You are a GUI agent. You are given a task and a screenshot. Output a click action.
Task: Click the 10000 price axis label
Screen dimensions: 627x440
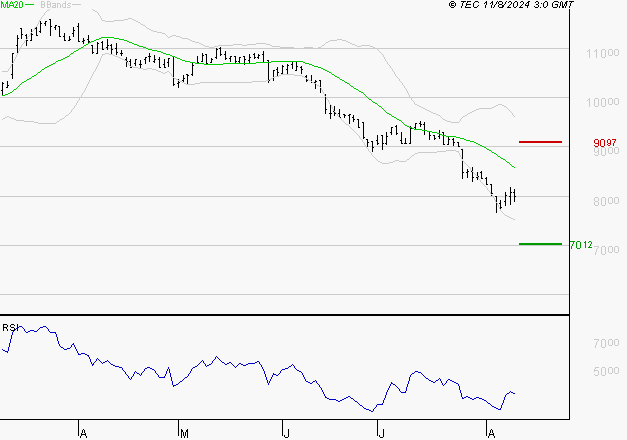click(603, 102)
